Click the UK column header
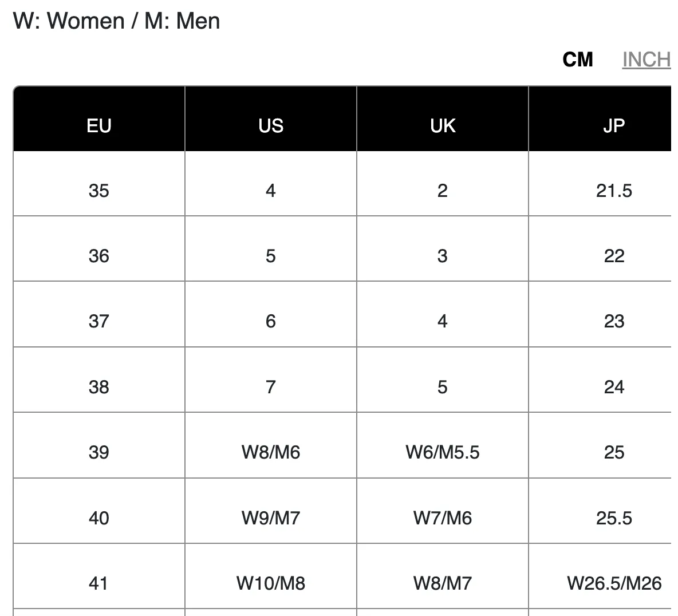The image size is (678, 616). click(443, 119)
